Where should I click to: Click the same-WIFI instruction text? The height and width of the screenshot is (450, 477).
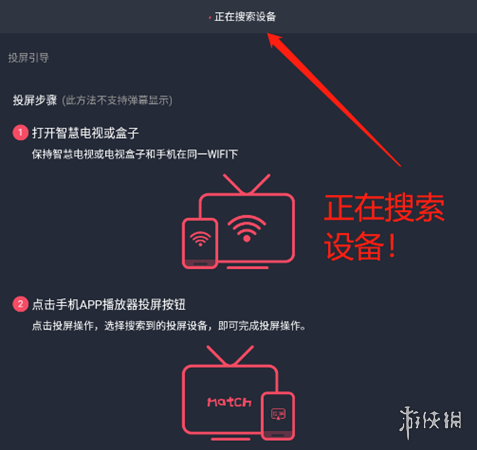click(x=135, y=154)
